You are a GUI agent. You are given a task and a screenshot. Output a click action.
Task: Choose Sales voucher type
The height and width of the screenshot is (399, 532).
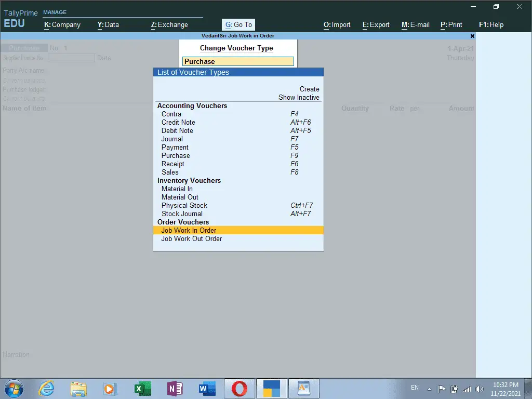pos(238,172)
